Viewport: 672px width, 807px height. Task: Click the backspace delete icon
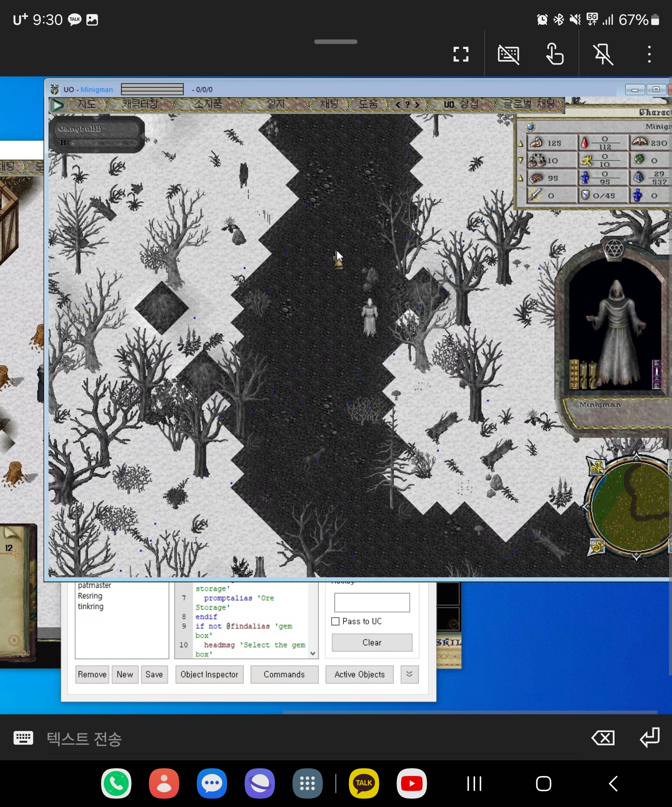(603, 738)
